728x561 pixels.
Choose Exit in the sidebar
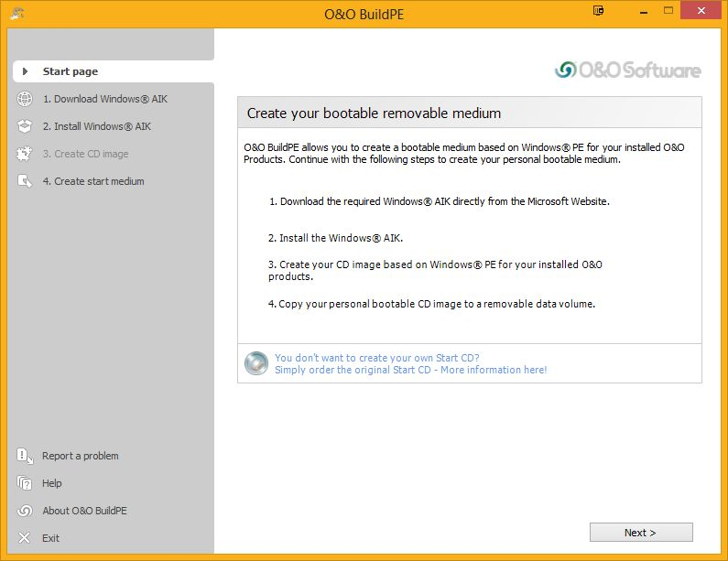(x=50, y=538)
